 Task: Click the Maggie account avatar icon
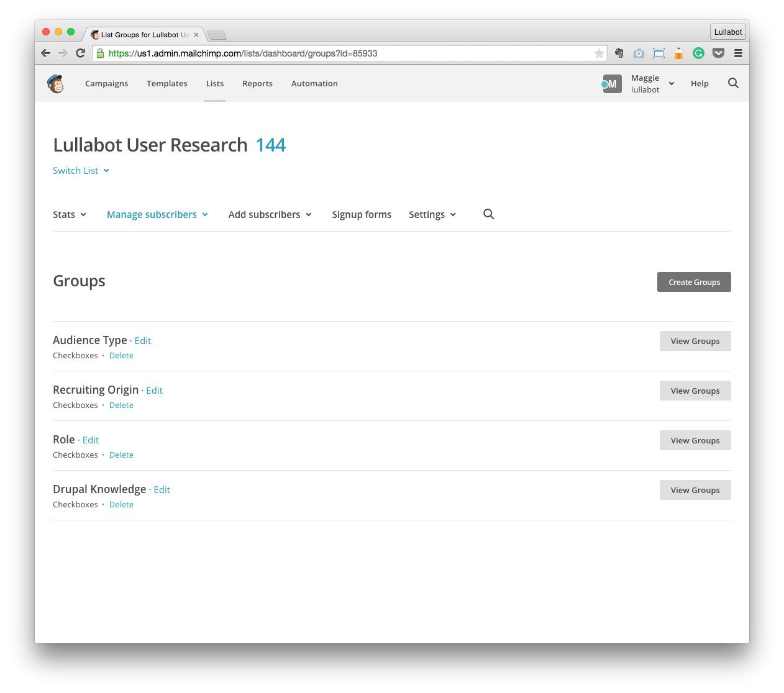point(611,84)
